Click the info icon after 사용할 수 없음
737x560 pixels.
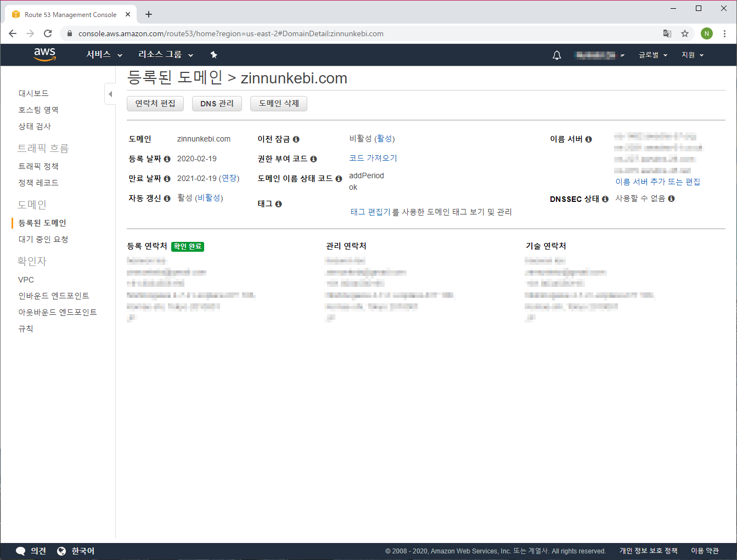(671, 199)
